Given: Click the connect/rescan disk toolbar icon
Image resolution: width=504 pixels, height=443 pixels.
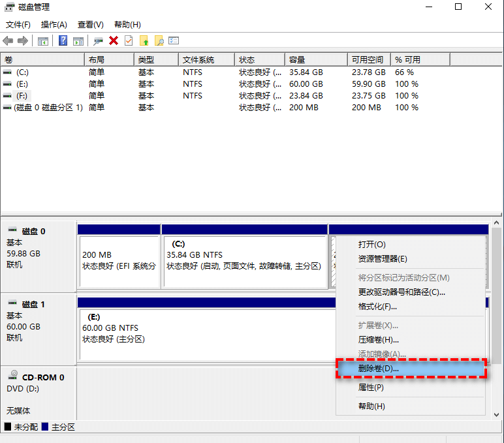Looking at the screenshot, I should [x=98, y=41].
